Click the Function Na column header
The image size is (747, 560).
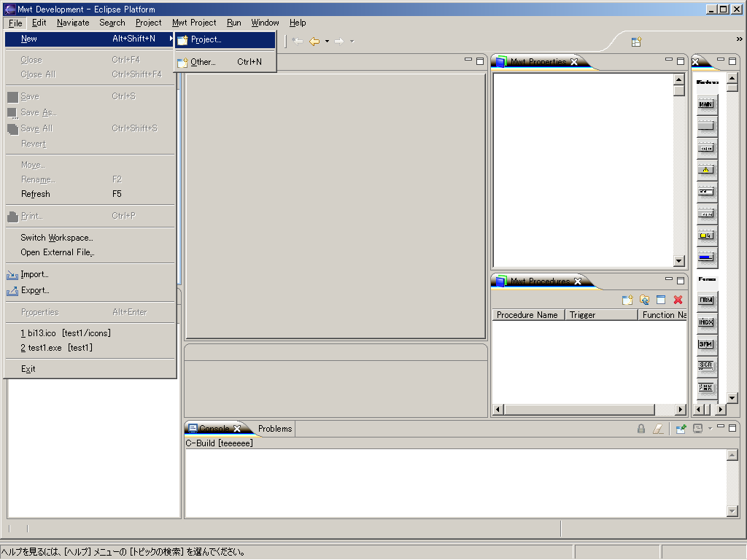[x=662, y=315]
